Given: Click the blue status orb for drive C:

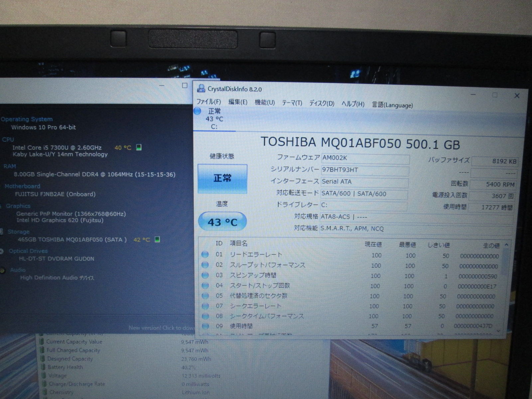Looking at the screenshot, I should [198, 111].
